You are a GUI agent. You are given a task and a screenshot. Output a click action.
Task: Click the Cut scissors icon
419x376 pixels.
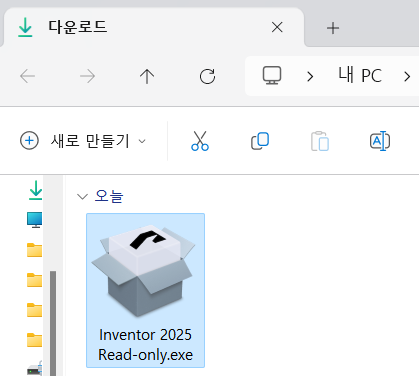coord(200,141)
